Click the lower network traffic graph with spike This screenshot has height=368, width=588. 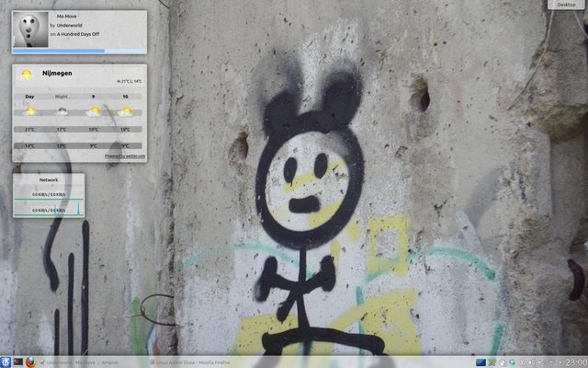[x=49, y=209]
